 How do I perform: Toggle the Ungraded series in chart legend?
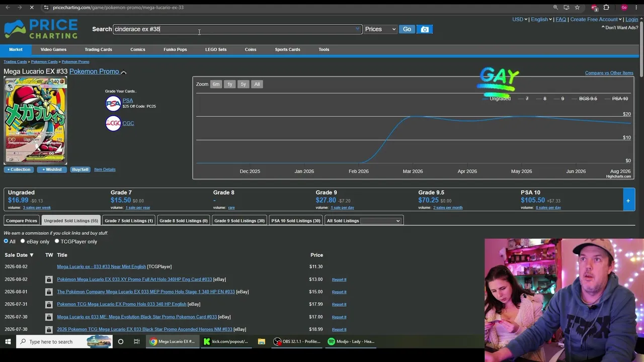(496, 99)
